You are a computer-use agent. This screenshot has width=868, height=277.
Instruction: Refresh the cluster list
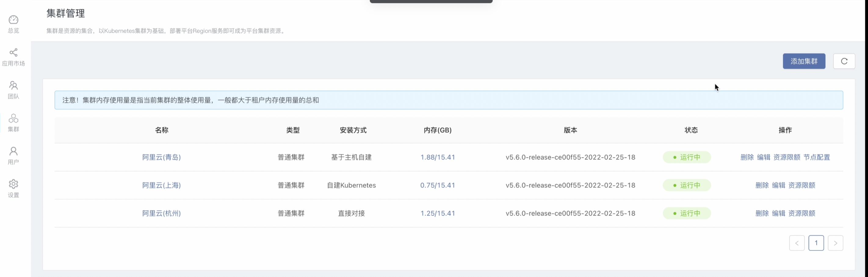[844, 61]
